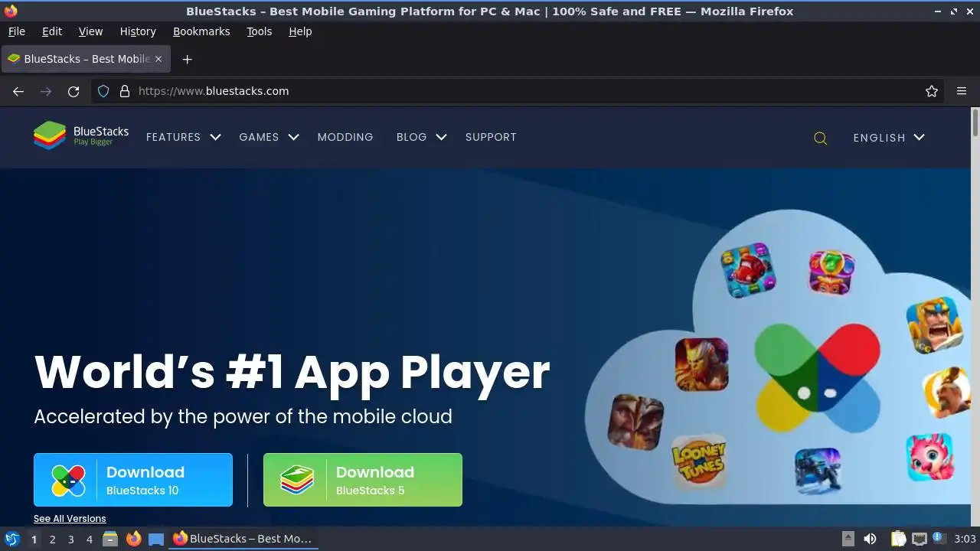This screenshot has height=551, width=980.
Task: Open the Tools menu
Action: 259,31
